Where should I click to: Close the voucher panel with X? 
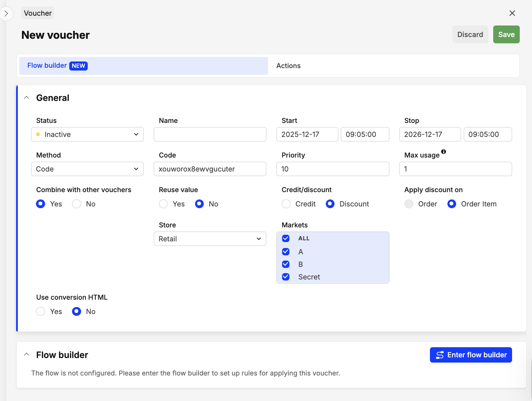point(512,13)
